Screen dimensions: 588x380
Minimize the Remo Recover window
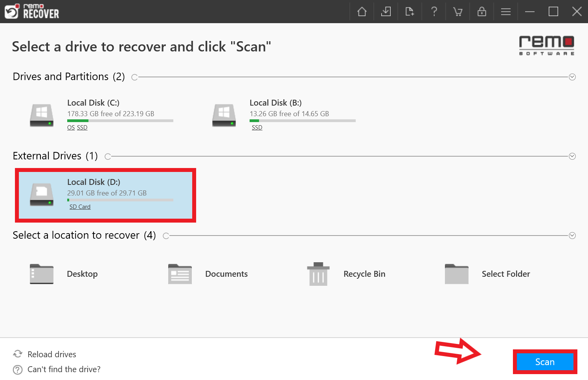[530, 12]
